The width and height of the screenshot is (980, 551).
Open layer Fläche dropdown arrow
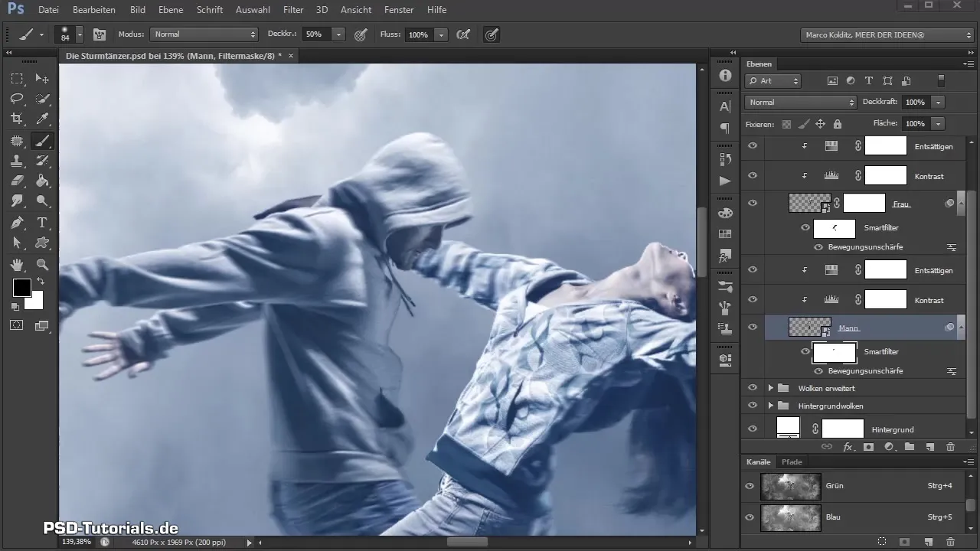pos(938,123)
